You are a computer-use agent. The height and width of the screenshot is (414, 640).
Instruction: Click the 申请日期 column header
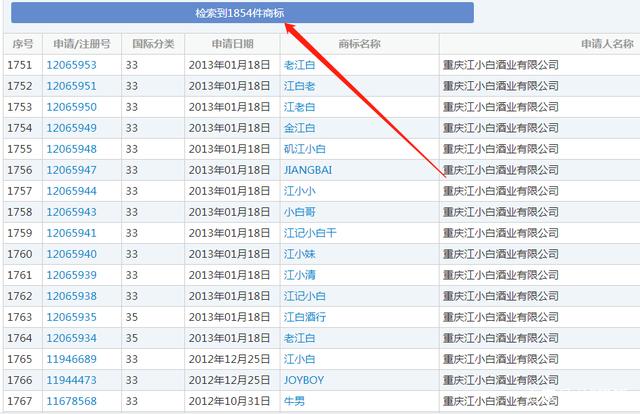pos(233,44)
